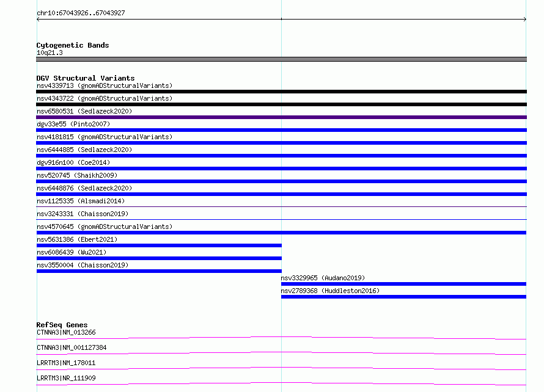Open nsv3243331 (Chaisson2019) variant label
This screenshot has width=544, height=392.
(x=83, y=214)
